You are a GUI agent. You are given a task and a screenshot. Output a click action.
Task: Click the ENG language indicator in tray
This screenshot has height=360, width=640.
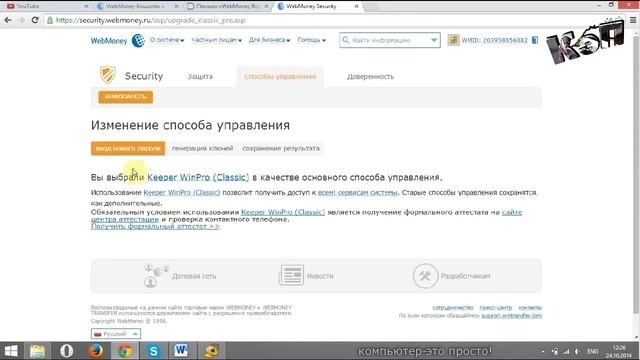(x=593, y=351)
